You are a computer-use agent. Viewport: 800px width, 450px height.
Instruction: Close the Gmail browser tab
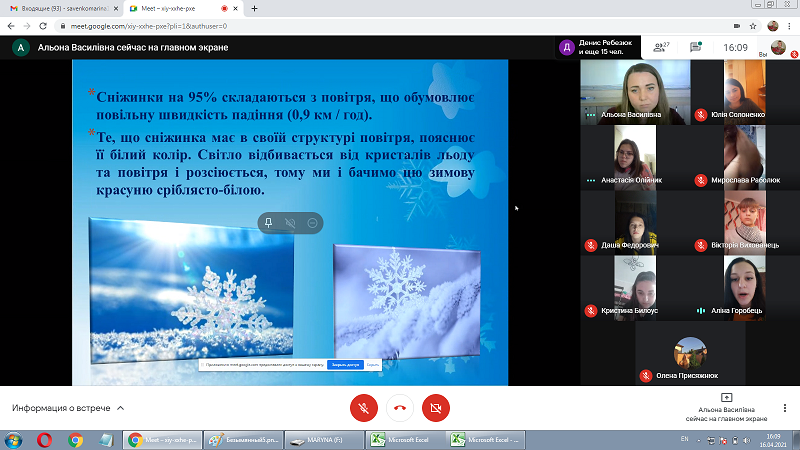pos(116,9)
